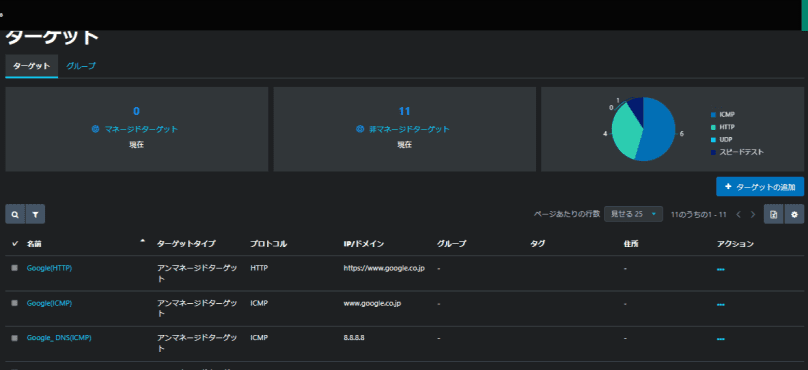Open the Google(ICMP) target link
Viewport: 808px width, 370px height.
click(x=49, y=303)
